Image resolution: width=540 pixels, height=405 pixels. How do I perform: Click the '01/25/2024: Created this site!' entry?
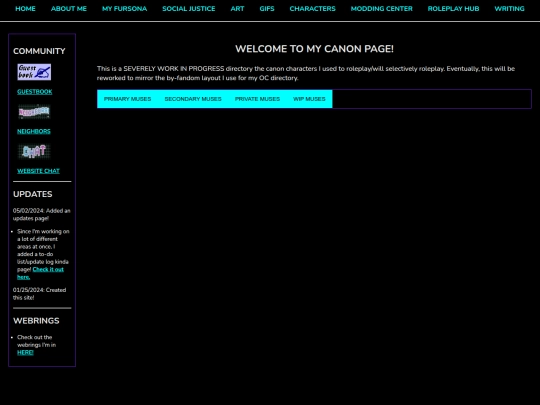pos(40,294)
